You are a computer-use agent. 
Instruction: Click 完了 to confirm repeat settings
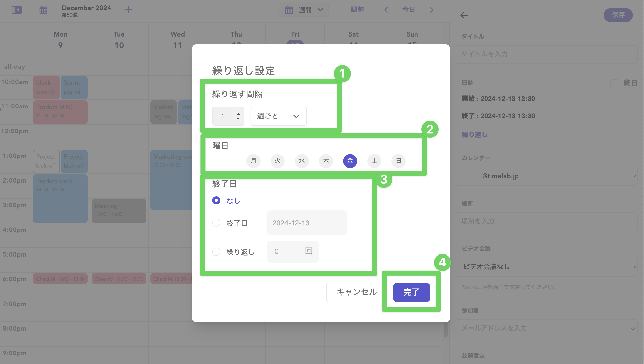[411, 292]
